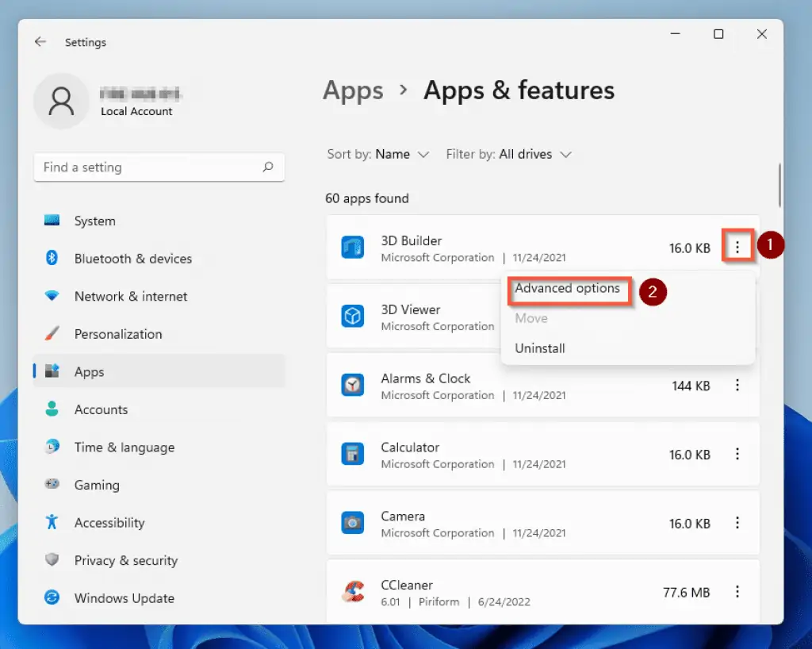This screenshot has width=812, height=649.
Task: Open the three-dot menu for CCleaner
Action: pos(738,592)
